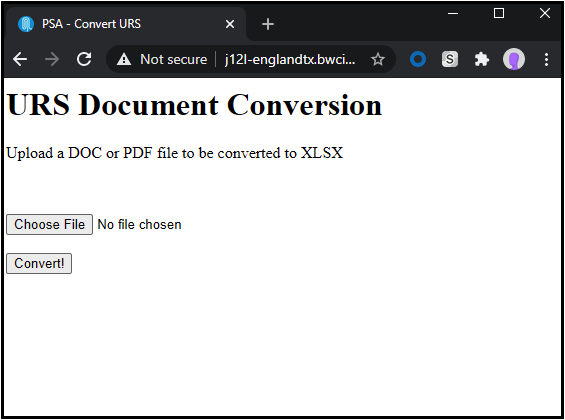The width and height of the screenshot is (565, 420).
Task: Open the S extension icon
Action: click(x=450, y=59)
